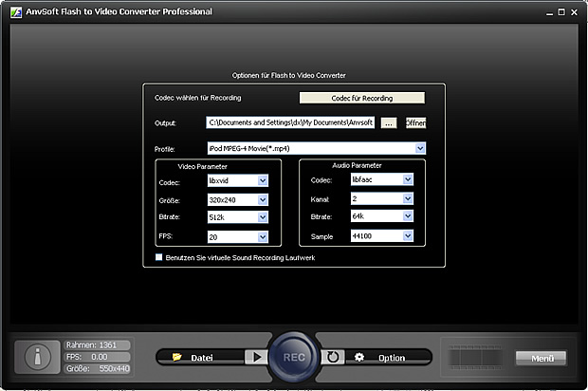Click the round REC record button
The width and height of the screenshot is (588, 391).
294,357
